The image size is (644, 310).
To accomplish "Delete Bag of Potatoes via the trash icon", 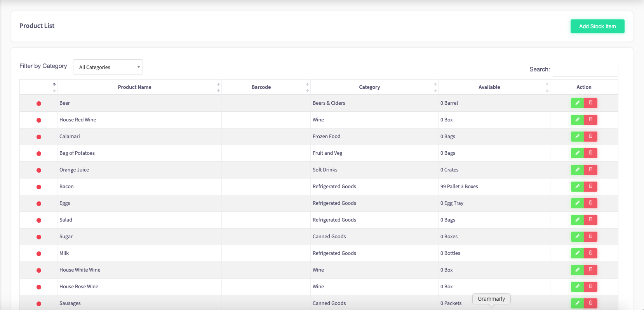I will pos(590,153).
